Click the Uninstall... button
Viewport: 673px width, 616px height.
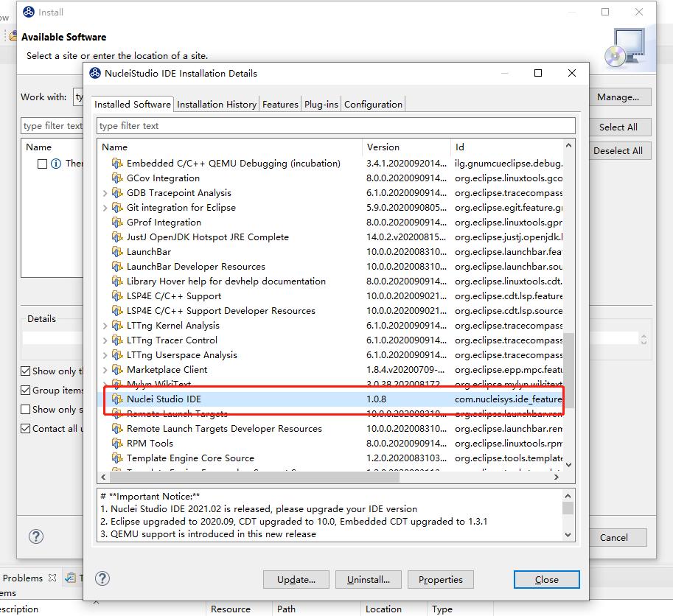pyautogui.click(x=369, y=580)
